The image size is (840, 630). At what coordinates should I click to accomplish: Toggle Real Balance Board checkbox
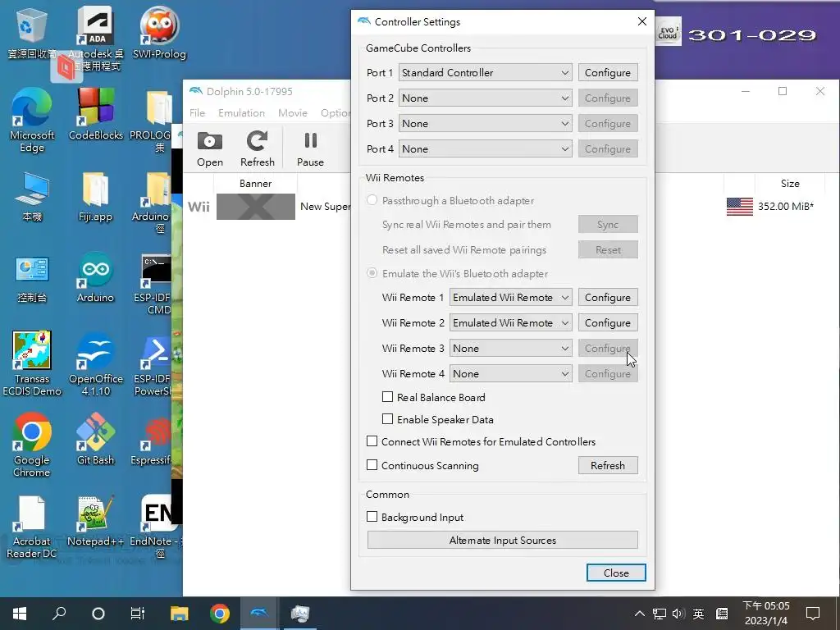tap(387, 397)
